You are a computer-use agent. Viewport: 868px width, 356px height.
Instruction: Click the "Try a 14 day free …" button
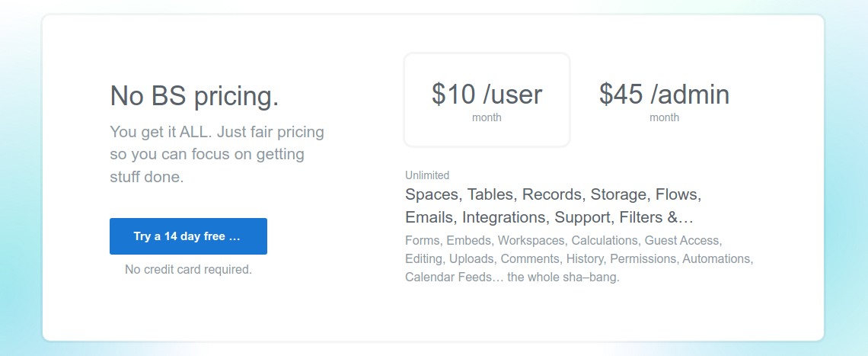tap(188, 236)
